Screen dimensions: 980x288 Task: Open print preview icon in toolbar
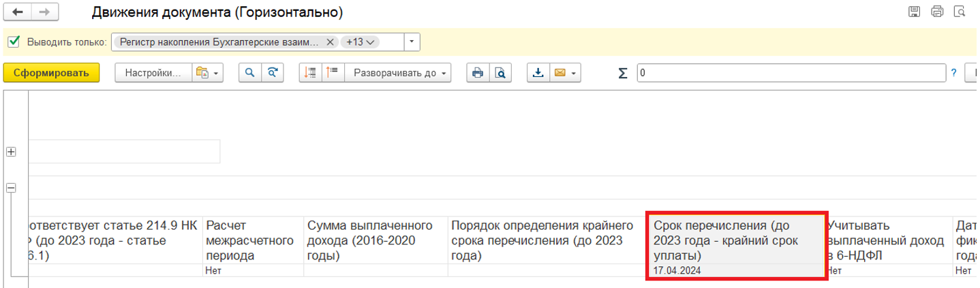500,73
